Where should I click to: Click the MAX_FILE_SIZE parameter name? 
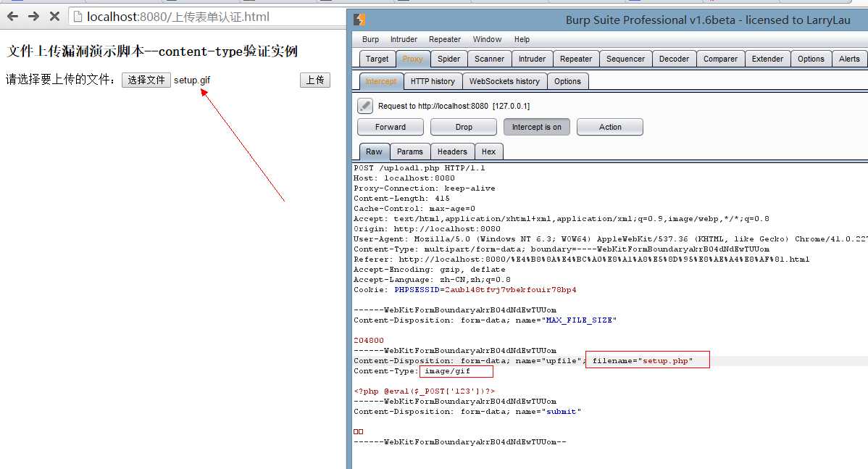pyautogui.click(x=578, y=320)
